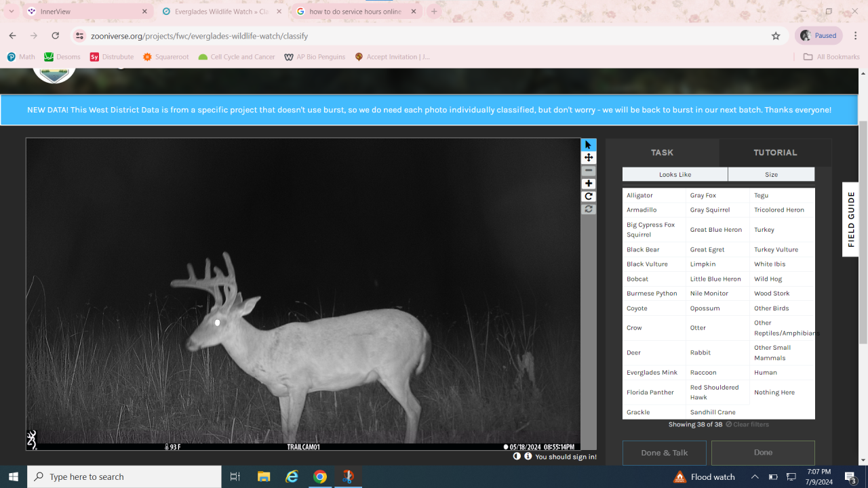
Task: Open the AP Bio Penguins bookmark
Action: tap(315, 57)
